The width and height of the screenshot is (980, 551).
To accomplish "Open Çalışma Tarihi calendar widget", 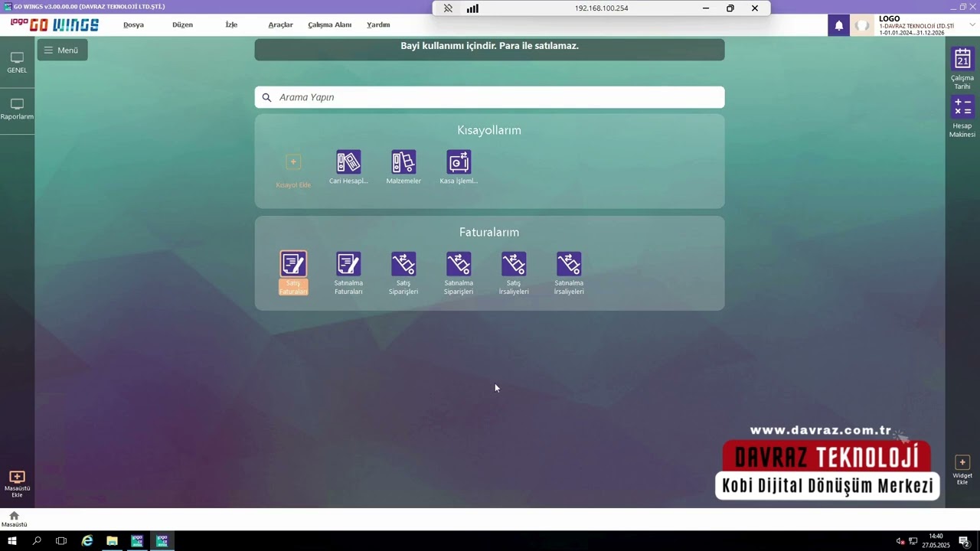I will point(962,59).
